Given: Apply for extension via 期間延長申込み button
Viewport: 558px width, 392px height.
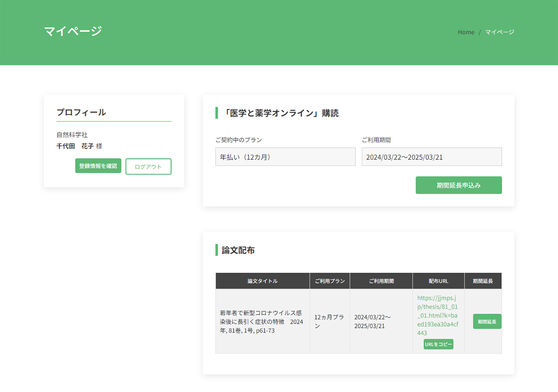Looking at the screenshot, I should click(x=459, y=185).
